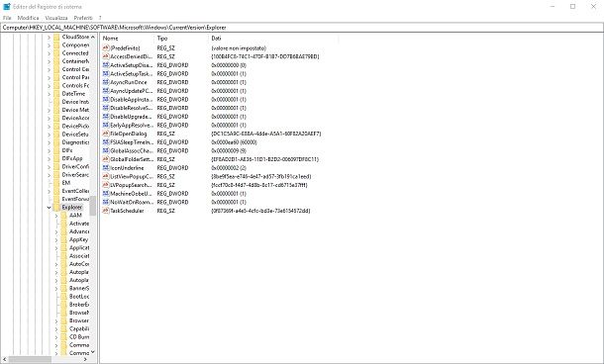Click the tree scrollbar down arrow
604x364 pixels.
click(93, 352)
